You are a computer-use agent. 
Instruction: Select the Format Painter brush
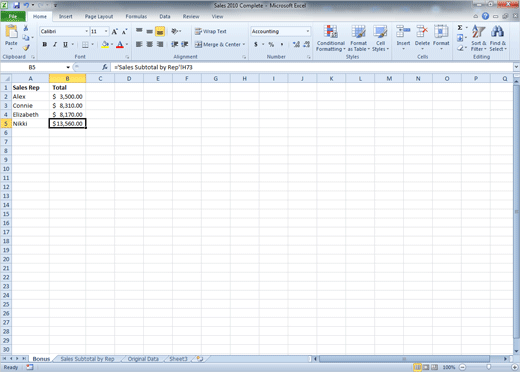point(26,48)
